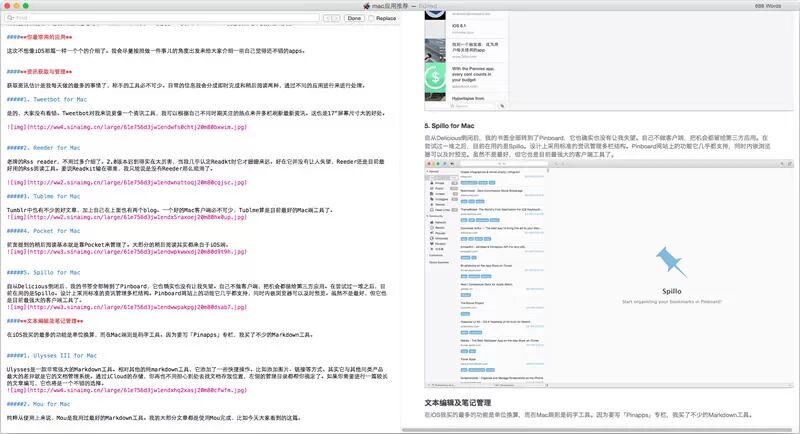Click the preview pane horizontal scrollbar
Screen dimensions: 800x434
pos(597,430)
